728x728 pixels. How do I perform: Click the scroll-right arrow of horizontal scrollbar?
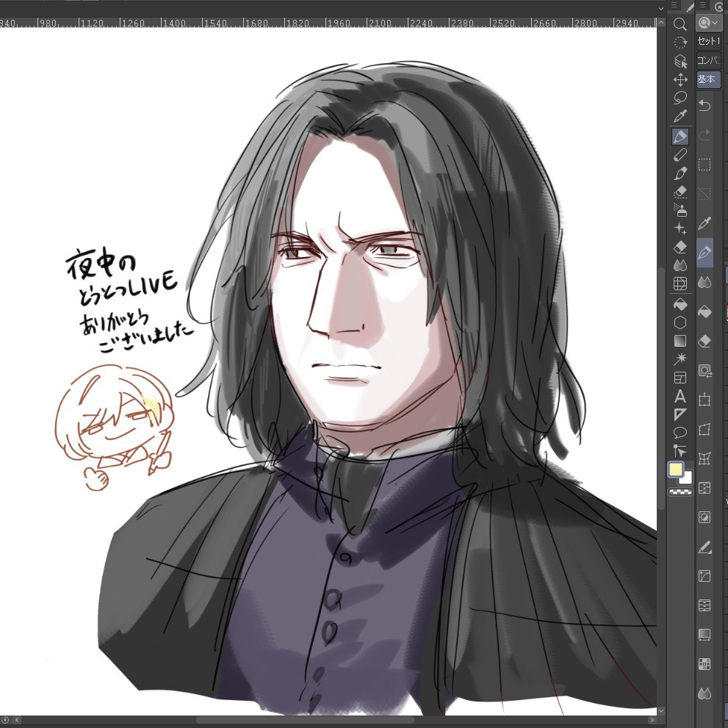(652, 720)
